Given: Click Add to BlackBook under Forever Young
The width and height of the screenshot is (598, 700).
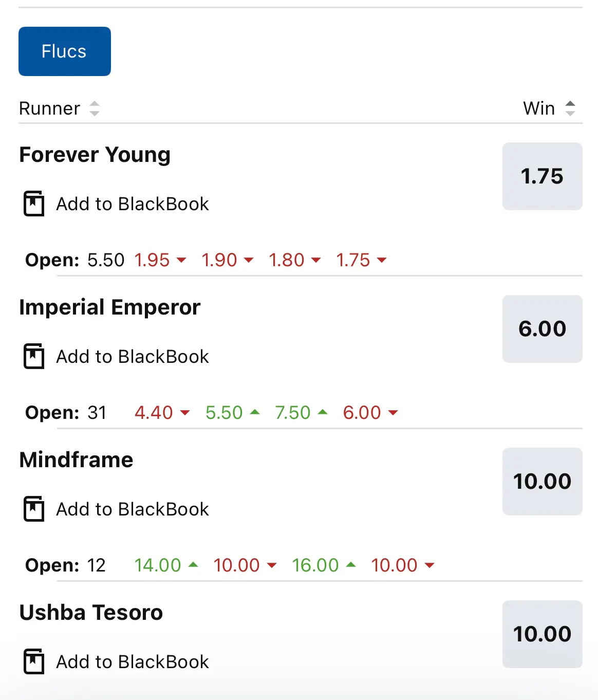Looking at the screenshot, I should point(133,204).
